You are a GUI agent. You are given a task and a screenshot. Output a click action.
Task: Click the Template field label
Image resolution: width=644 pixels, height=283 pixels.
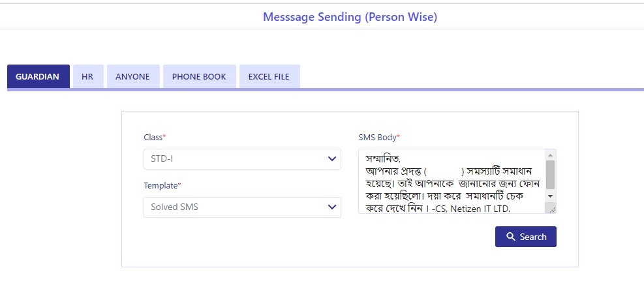pyautogui.click(x=162, y=186)
